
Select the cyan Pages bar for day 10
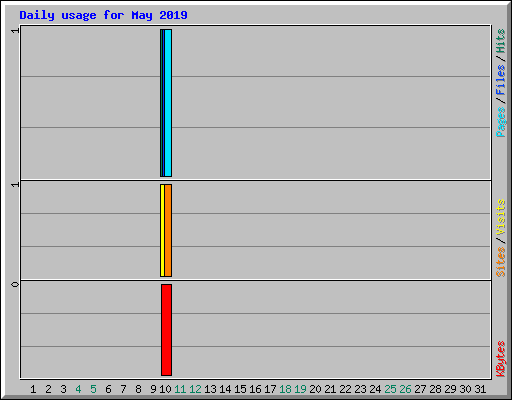point(168,103)
